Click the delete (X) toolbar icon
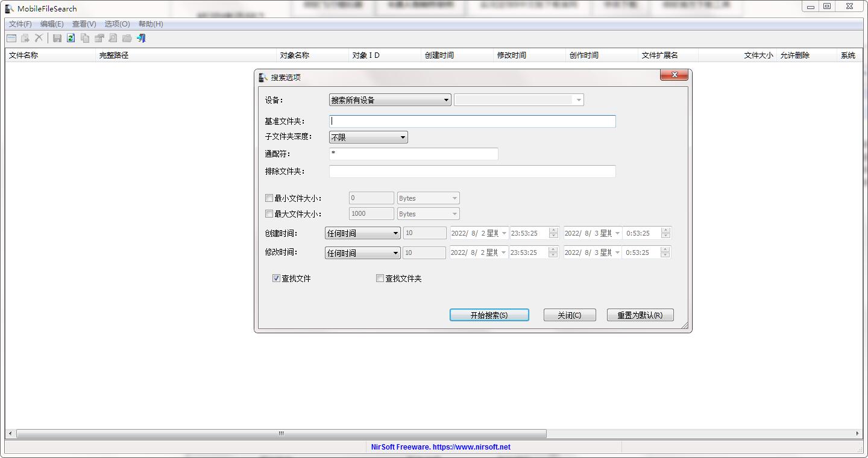Screen dimensions: 868x458 click(x=39, y=38)
